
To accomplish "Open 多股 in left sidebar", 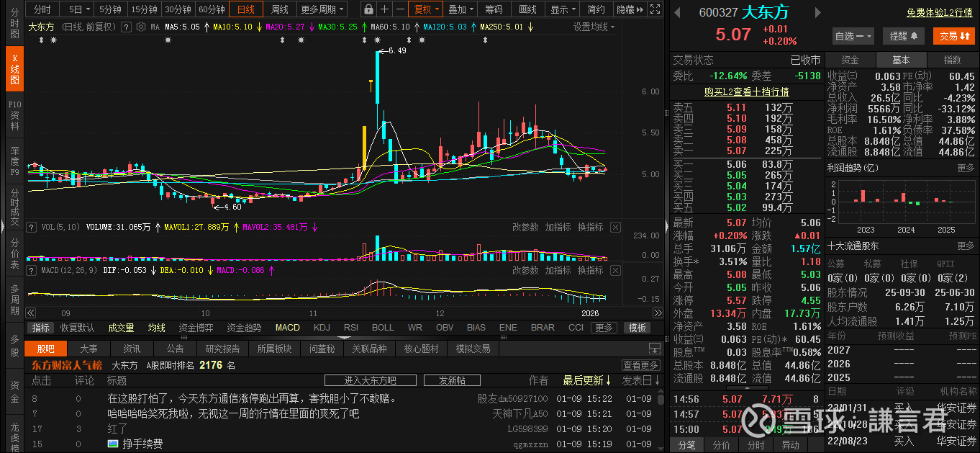I will tap(15, 345).
